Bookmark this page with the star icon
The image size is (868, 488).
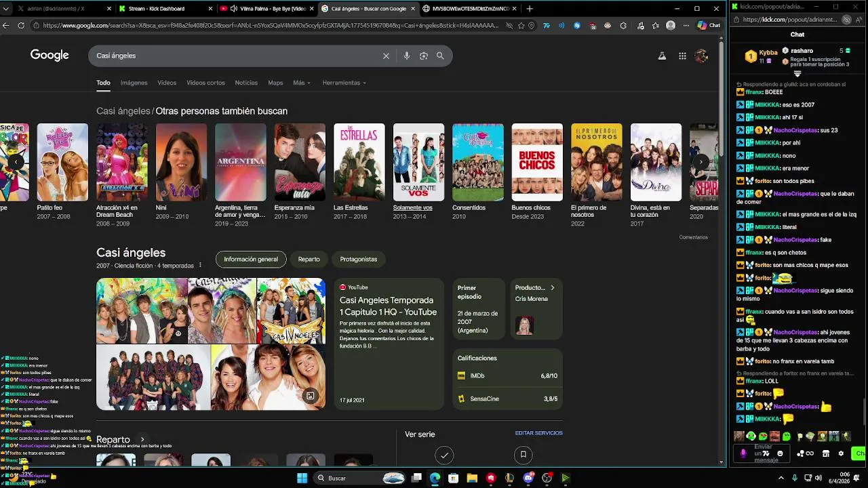point(521,26)
